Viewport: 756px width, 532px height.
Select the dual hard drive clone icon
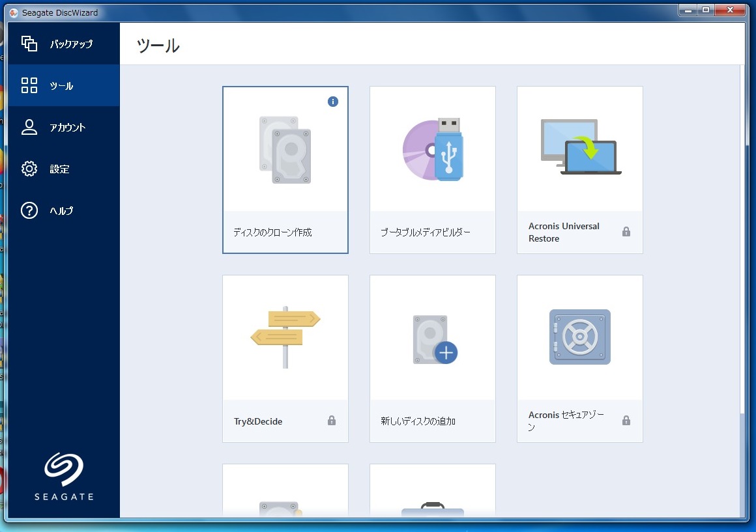coord(285,149)
